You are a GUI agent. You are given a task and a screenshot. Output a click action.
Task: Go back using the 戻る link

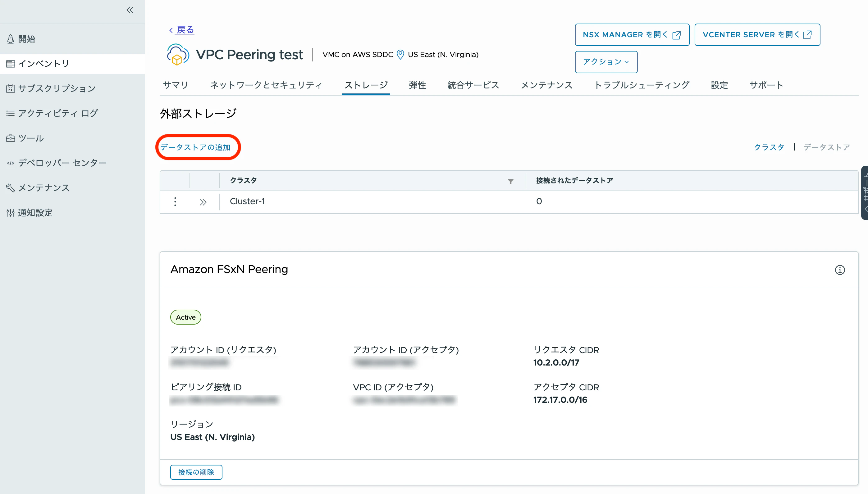(x=185, y=30)
